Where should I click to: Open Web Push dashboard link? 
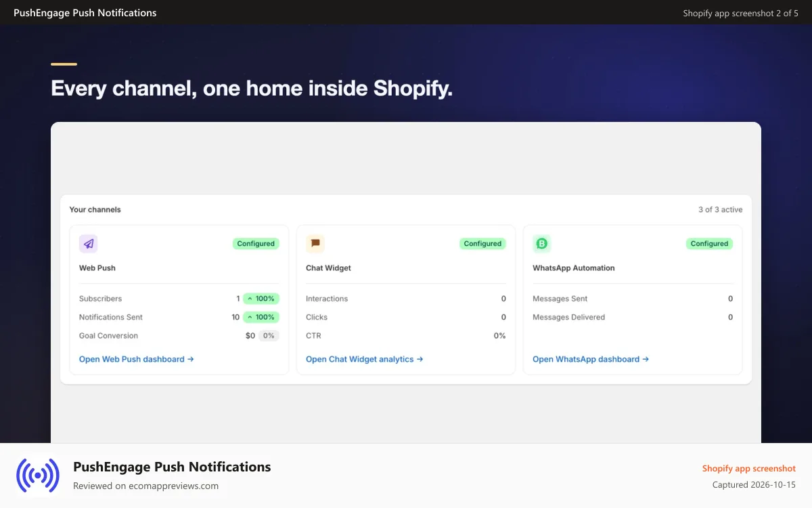pos(137,359)
